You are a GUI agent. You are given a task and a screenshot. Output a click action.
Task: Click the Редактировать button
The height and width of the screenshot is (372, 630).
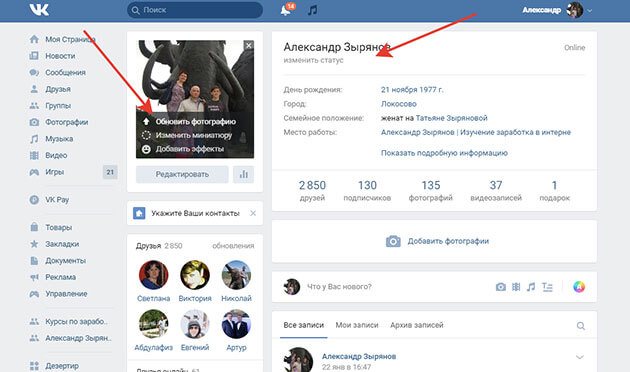[182, 174]
